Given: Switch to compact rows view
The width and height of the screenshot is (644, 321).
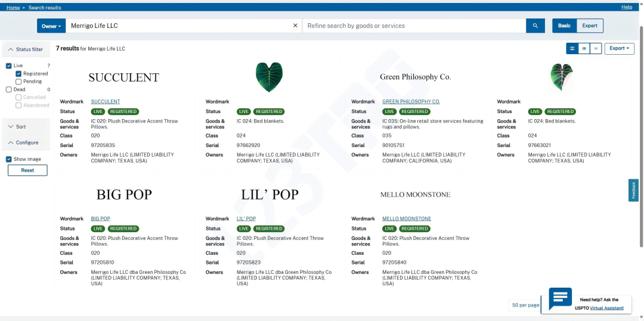Looking at the screenshot, I should [595, 49].
